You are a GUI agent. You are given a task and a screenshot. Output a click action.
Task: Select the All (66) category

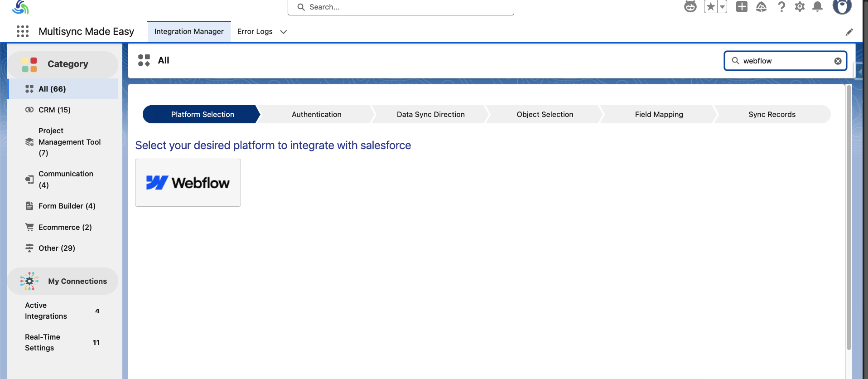(63, 89)
